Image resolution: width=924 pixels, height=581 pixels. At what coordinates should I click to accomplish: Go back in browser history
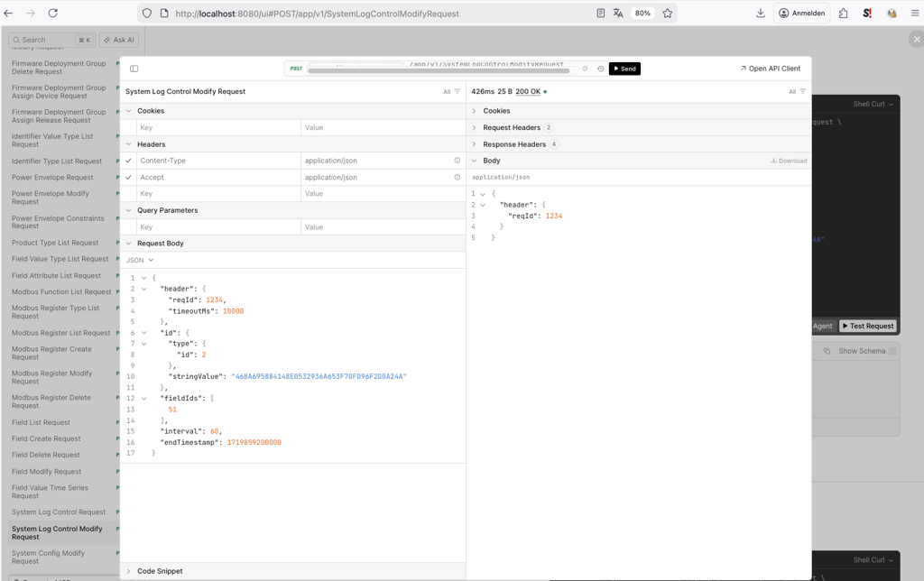(x=8, y=13)
